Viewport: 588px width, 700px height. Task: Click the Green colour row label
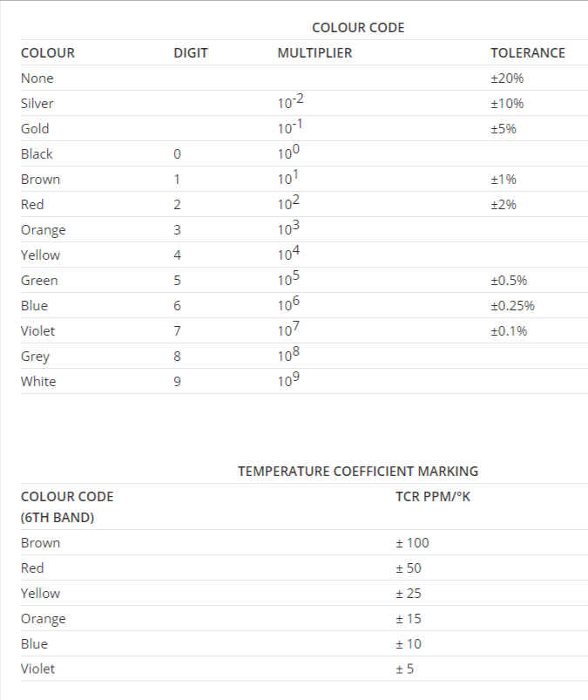[39, 281]
